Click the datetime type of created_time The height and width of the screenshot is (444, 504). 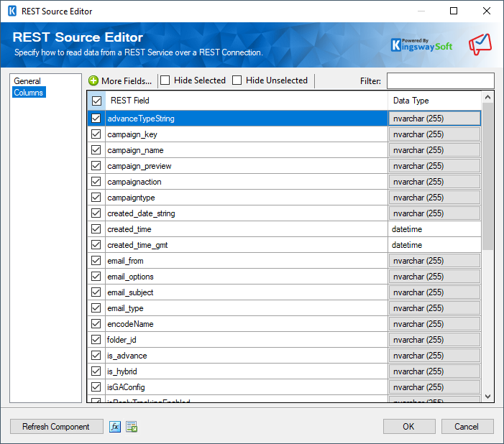pyautogui.click(x=407, y=229)
